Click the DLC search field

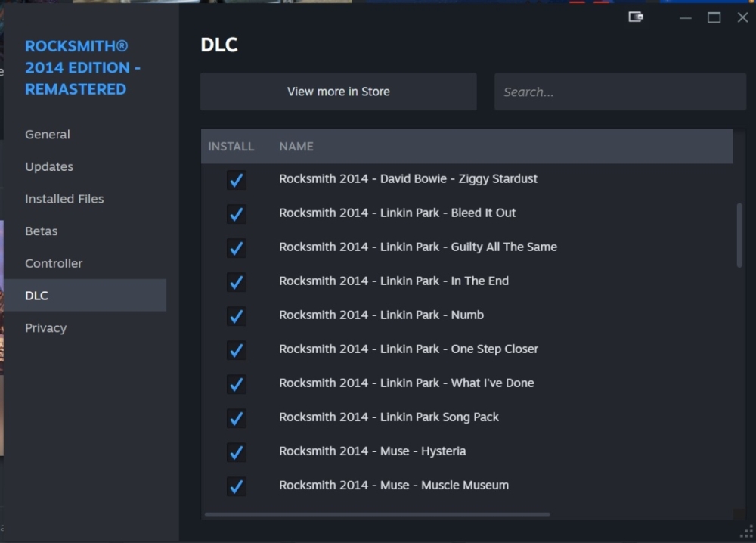(x=620, y=92)
